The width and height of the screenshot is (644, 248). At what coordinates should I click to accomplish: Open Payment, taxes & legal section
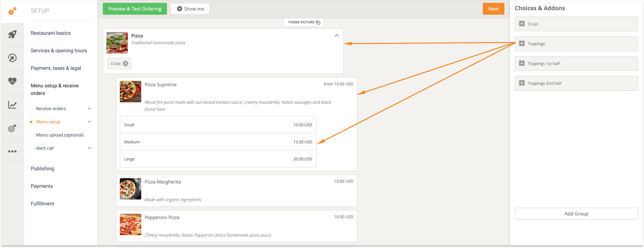tap(56, 68)
